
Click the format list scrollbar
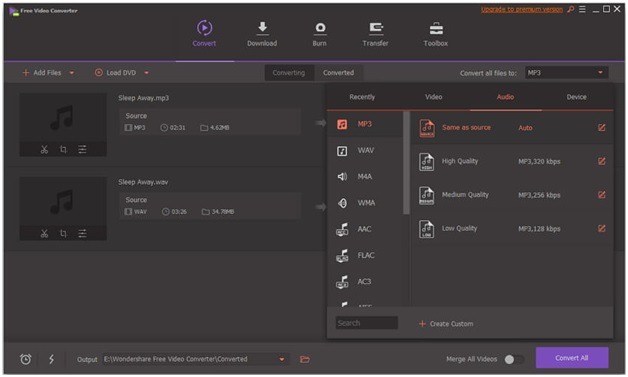406,163
